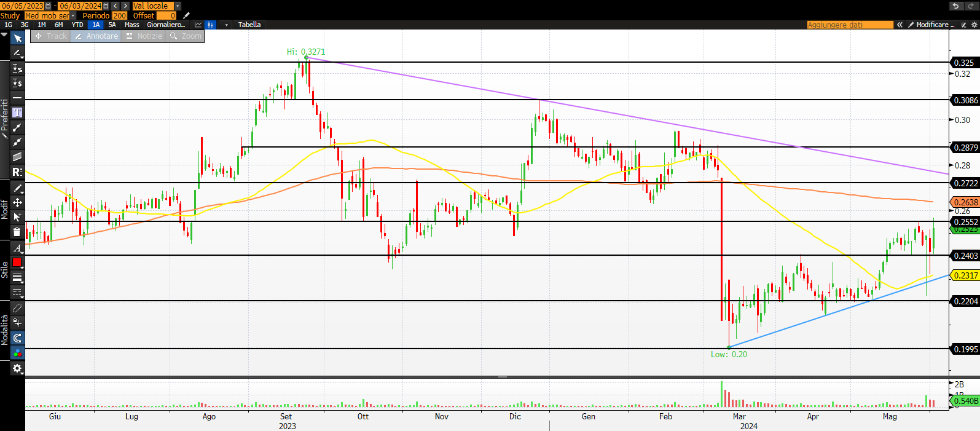Open the dashed line style selector
980x431 pixels.
pyautogui.click(x=17, y=293)
